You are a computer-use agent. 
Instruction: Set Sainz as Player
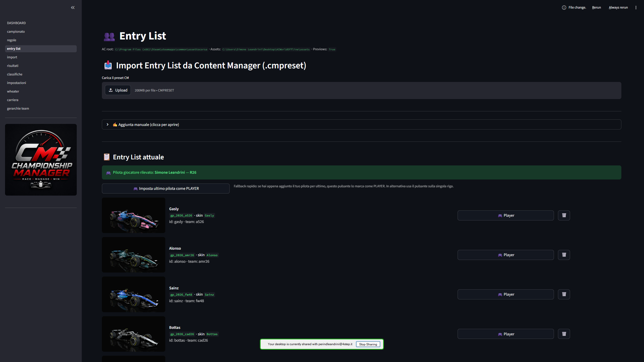505,294
